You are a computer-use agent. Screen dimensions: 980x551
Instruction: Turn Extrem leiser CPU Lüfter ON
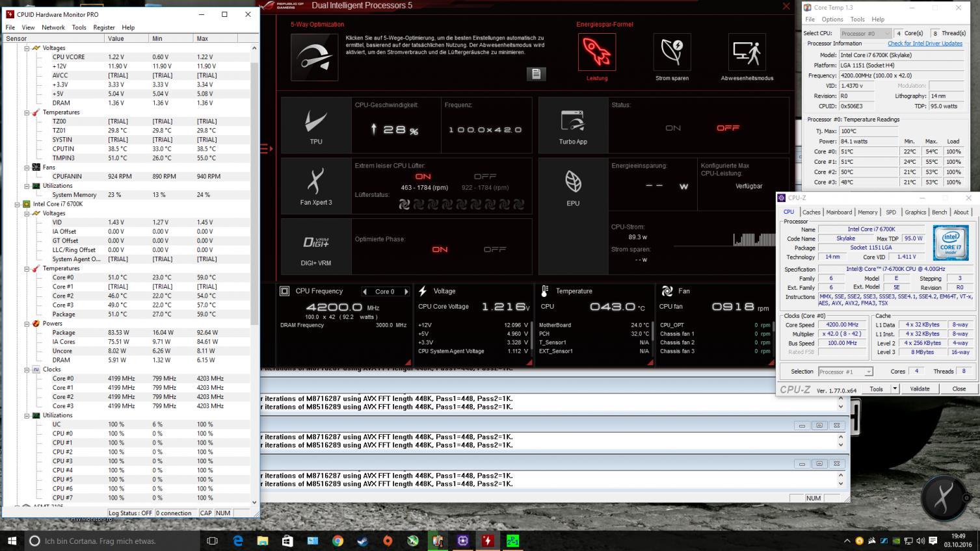pos(423,177)
